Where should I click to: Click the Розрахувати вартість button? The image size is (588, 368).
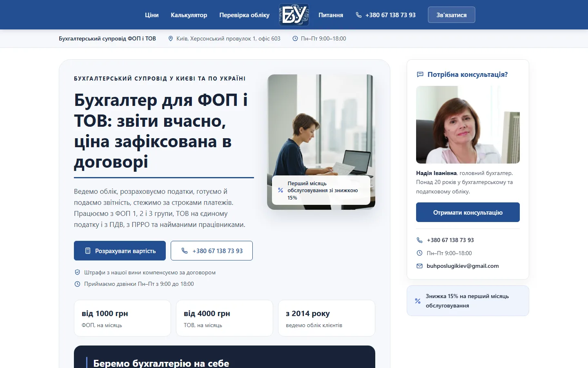point(120,251)
